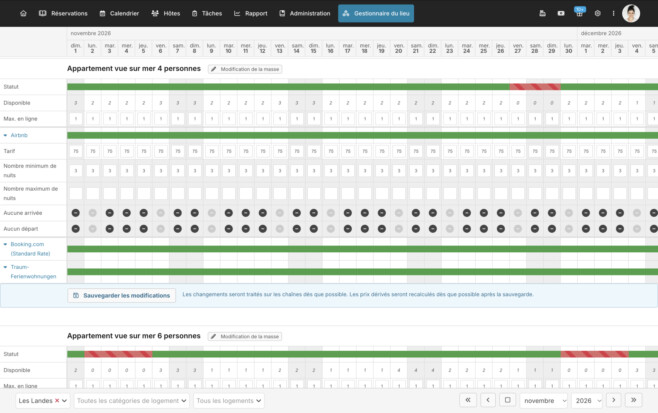Open Toutes les catégories de logement dropdown
The image size is (658, 413).
pos(131,400)
